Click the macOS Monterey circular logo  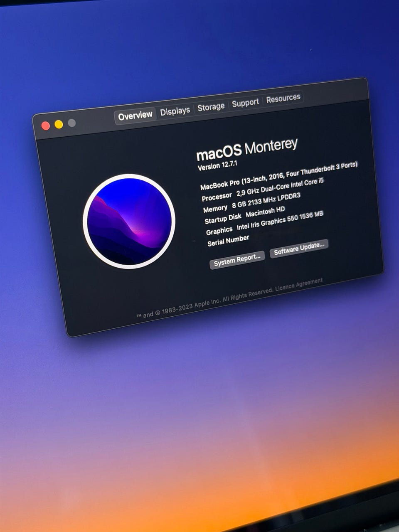(x=129, y=221)
